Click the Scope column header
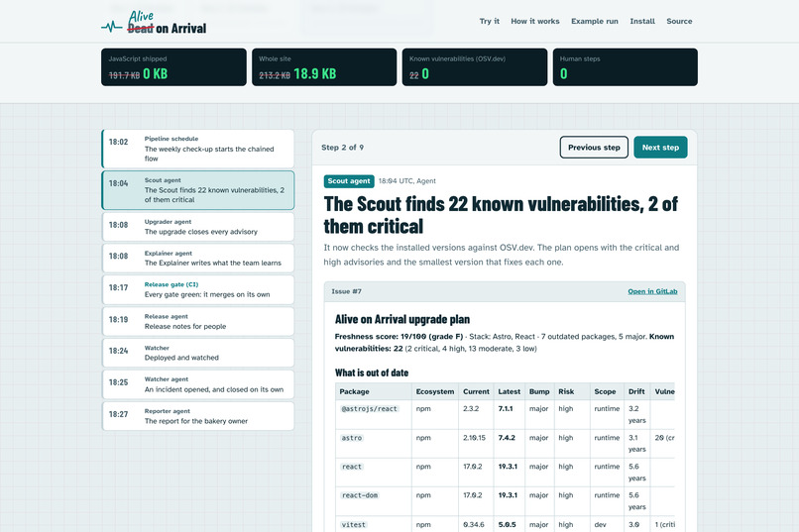This screenshot has height=532, width=799. (x=605, y=391)
